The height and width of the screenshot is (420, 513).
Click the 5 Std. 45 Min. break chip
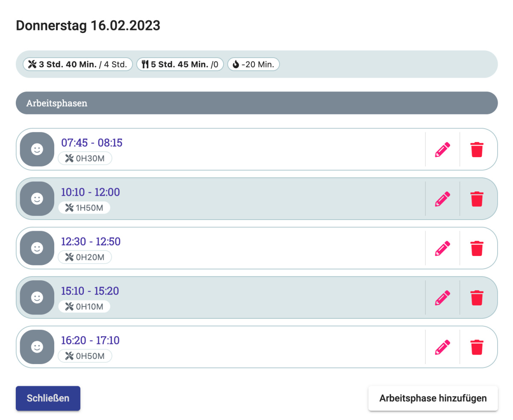click(x=180, y=65)
